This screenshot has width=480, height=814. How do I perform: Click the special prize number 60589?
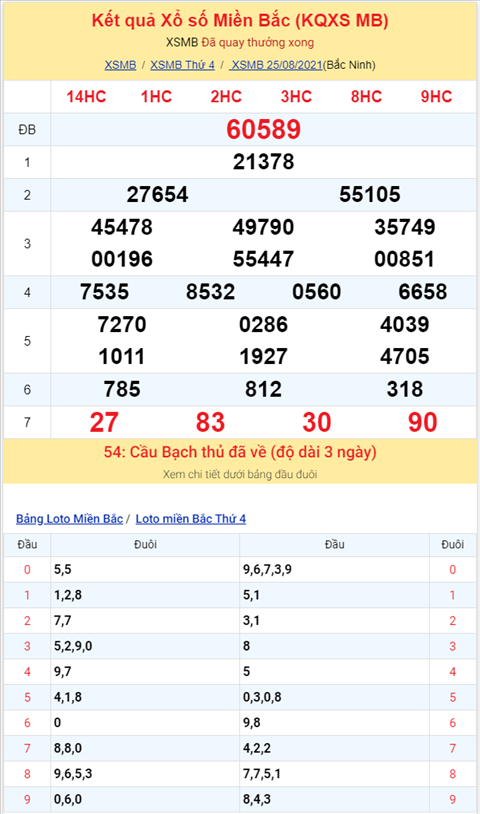[x=264, y=129]
